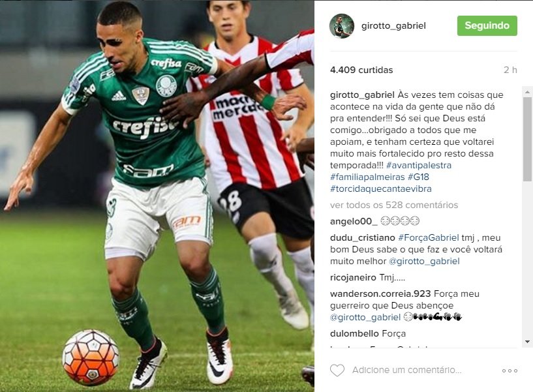Expand ver todos os 528 comentários
533x392 pixels.
pyautogui.click(x=394, y=205)
